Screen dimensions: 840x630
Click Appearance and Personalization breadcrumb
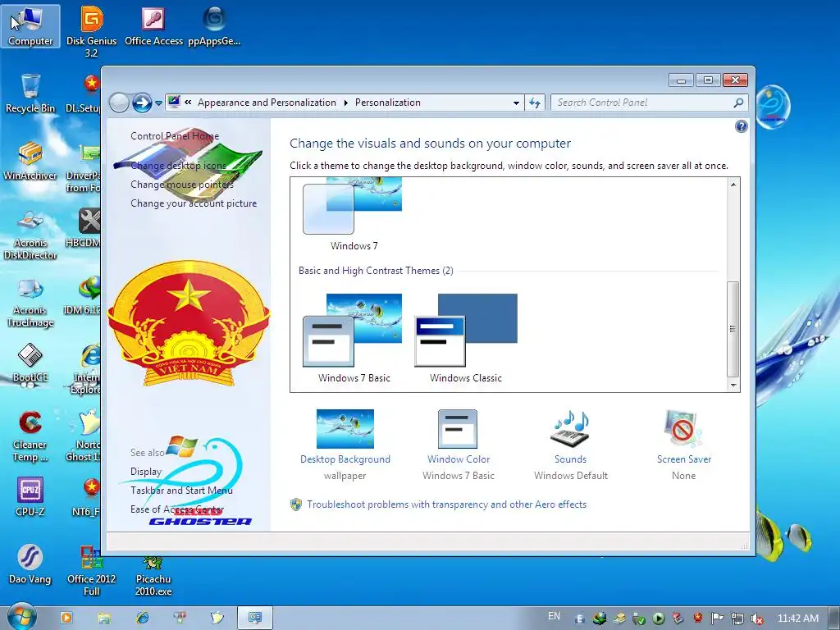pos(267,103)
